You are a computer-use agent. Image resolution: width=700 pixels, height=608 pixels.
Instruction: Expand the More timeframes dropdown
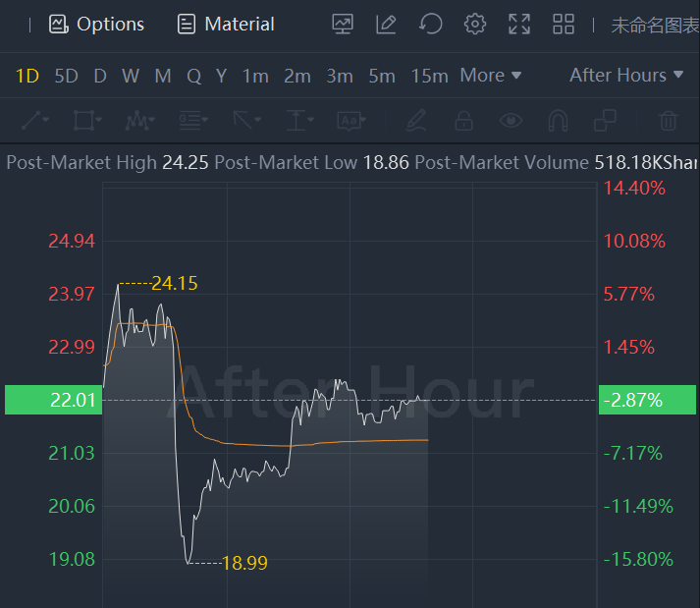coord(491,76)
